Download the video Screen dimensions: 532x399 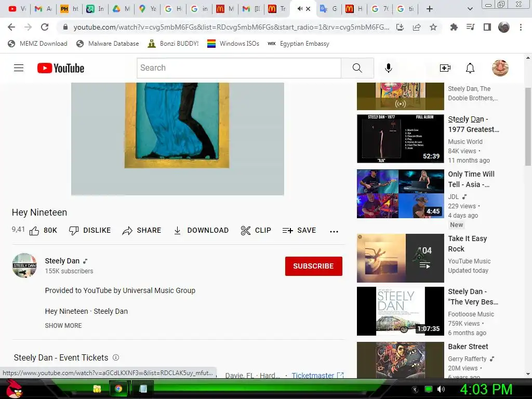pos(201,230)
